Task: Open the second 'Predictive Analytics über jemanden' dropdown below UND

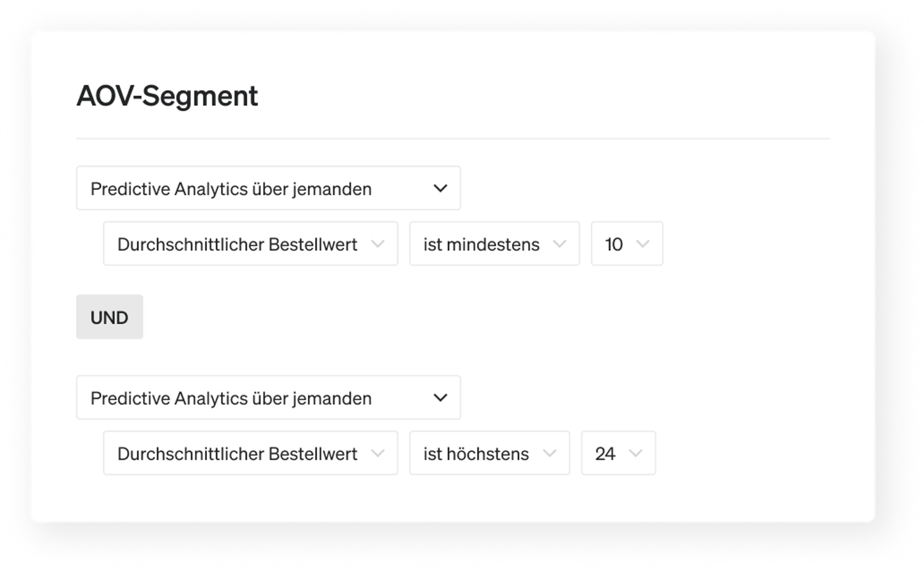Action: pos(268,398)
